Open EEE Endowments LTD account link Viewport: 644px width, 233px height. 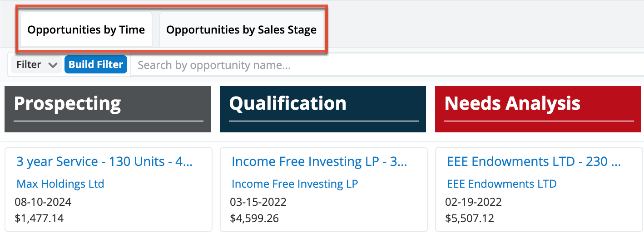tap(502, 184)
